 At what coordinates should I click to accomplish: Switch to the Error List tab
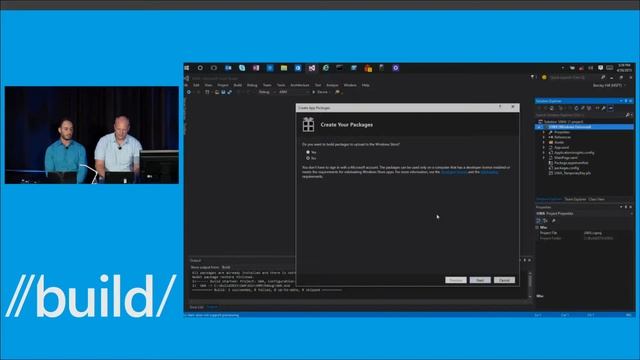[196, 307]
